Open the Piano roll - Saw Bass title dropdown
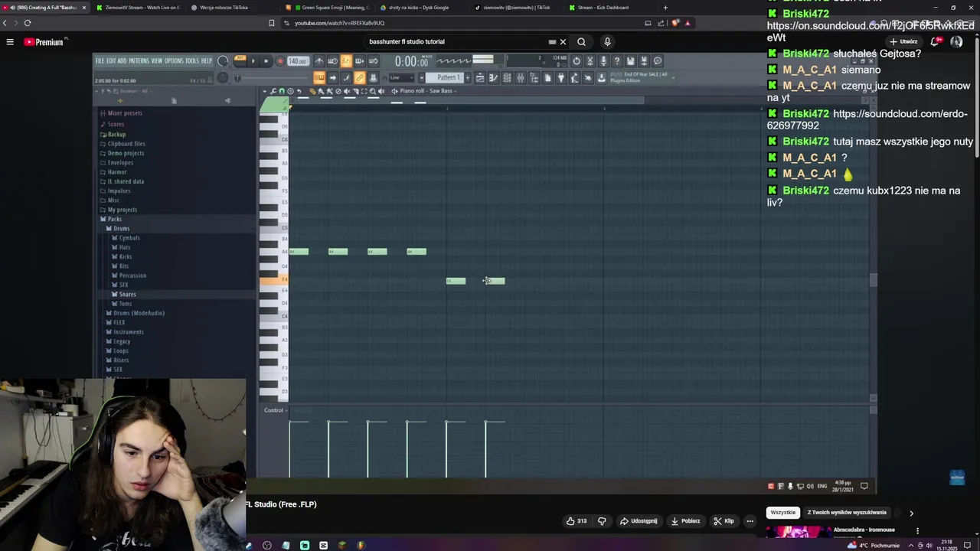The image size is (980, 551). click(428, 91)
